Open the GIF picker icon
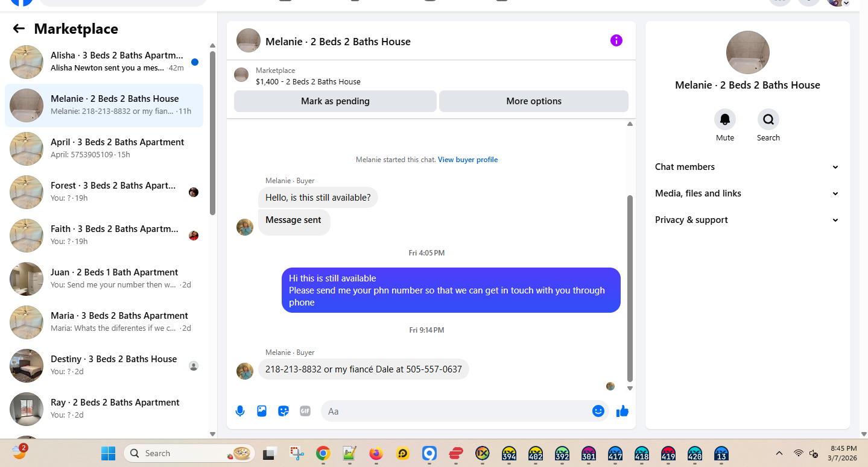 tap(305, 411)
